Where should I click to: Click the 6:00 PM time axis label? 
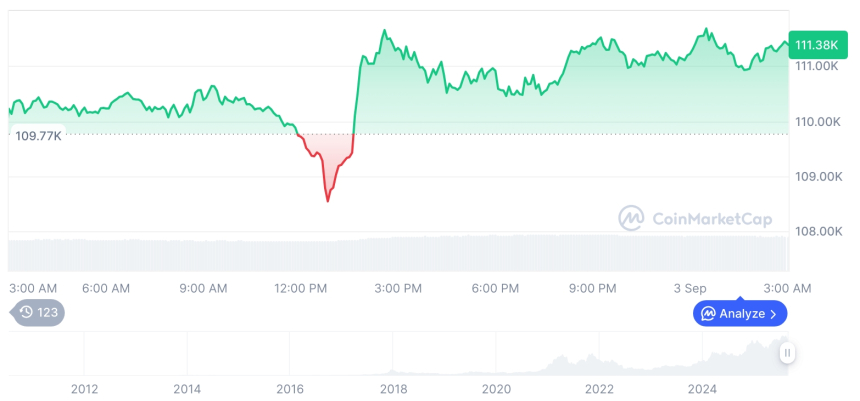[x=495, y=288]
